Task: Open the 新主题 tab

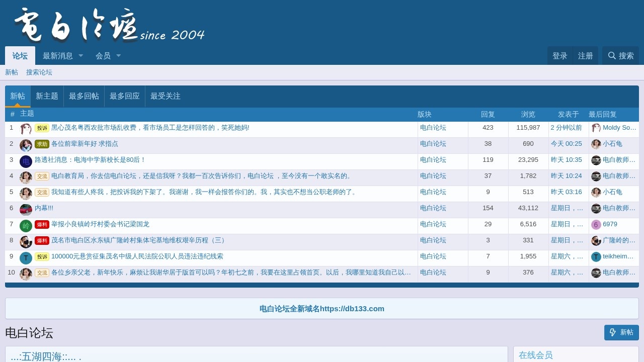Action: pyautogui.click(x=47, y=96)
